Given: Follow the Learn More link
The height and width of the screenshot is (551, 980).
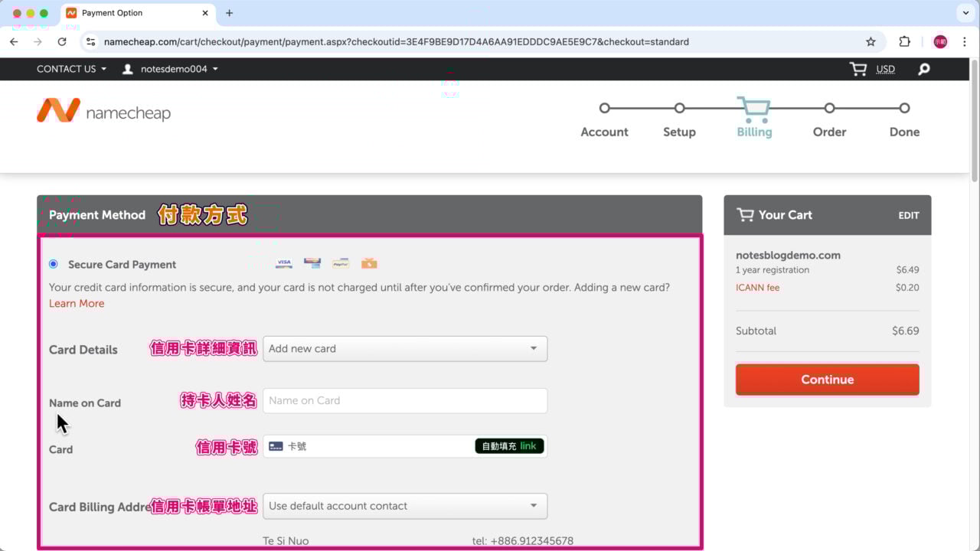Looking at the screenshot, I should pos(77,304).
